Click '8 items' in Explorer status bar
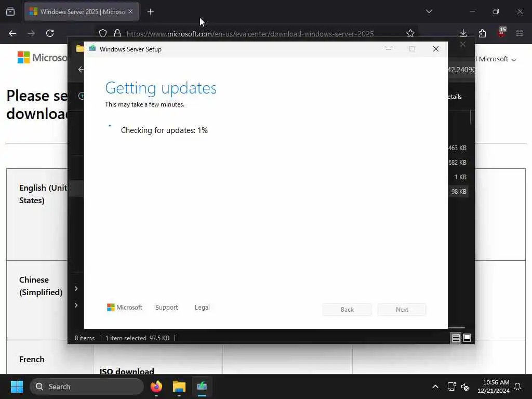The height and width of the screenshot is (399, 532). click(x=85, y=338)
